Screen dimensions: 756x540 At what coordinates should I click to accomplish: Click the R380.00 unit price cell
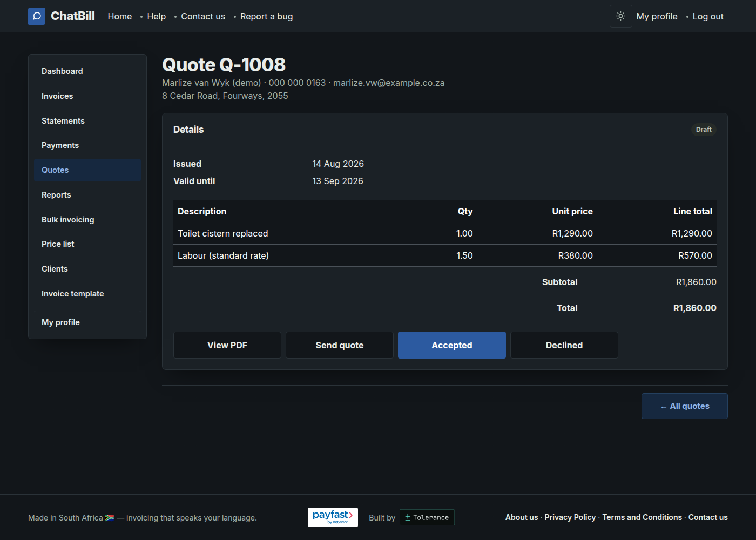pos(576,255)
